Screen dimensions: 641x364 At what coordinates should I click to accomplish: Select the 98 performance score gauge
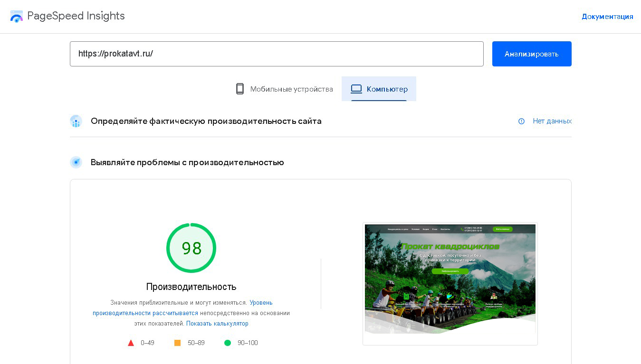[191, 248]
